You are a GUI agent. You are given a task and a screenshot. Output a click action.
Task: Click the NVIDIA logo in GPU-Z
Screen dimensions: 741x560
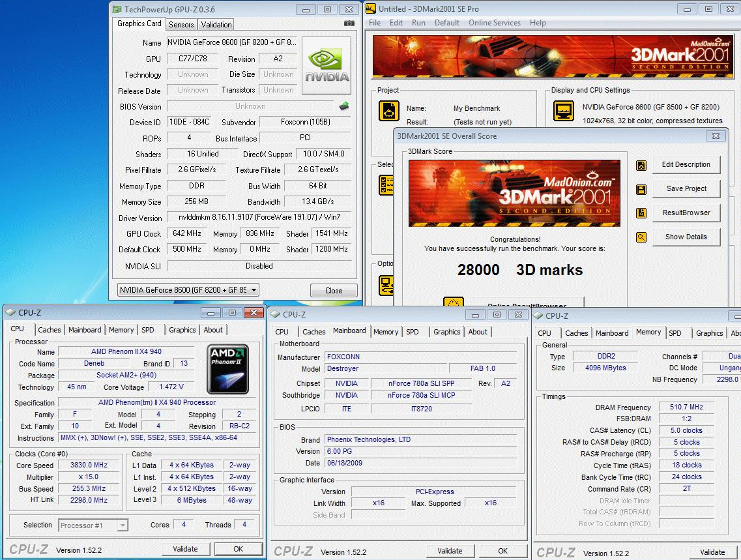pyautogui.click(x=327, y=66)
